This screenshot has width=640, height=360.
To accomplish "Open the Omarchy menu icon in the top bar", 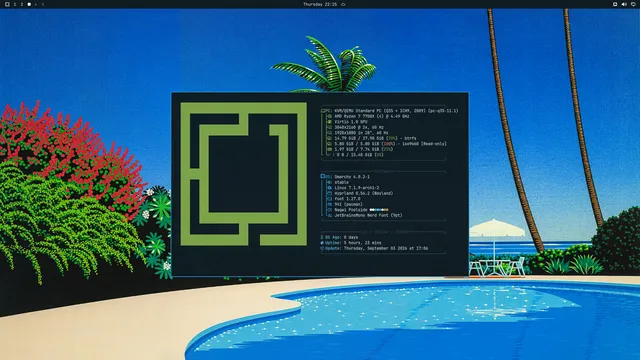I will click(7, 4).
